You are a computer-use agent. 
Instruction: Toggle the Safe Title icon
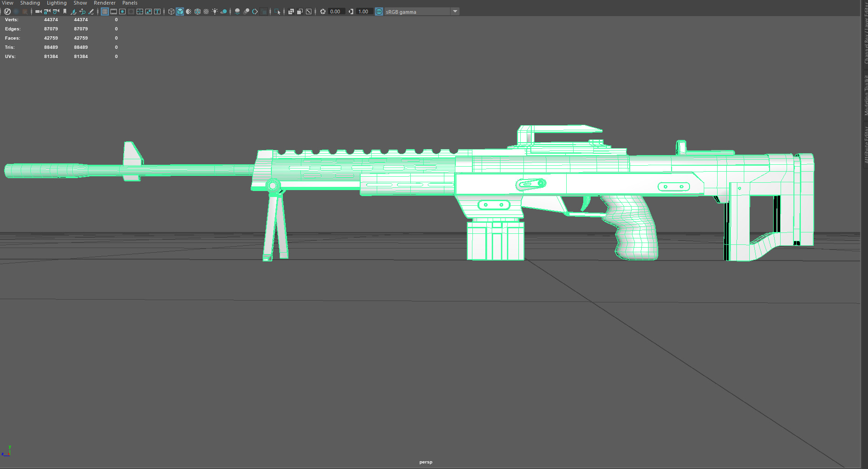pos(157,12)
